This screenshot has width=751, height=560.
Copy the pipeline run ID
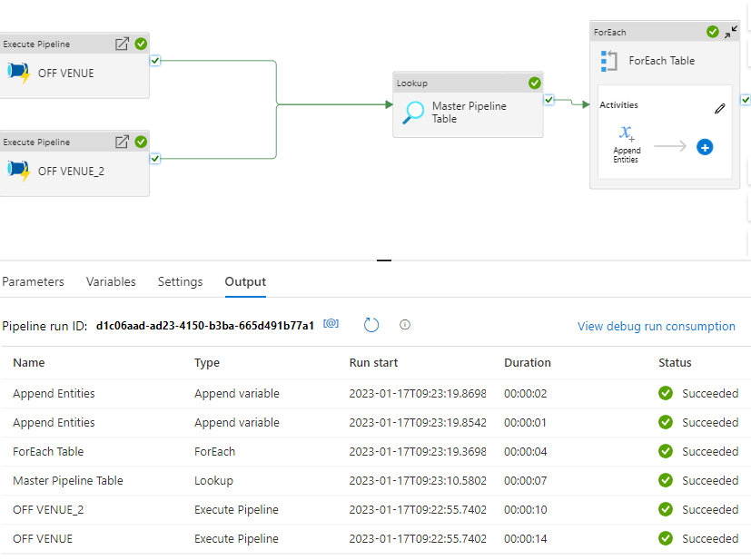point(331,323)
